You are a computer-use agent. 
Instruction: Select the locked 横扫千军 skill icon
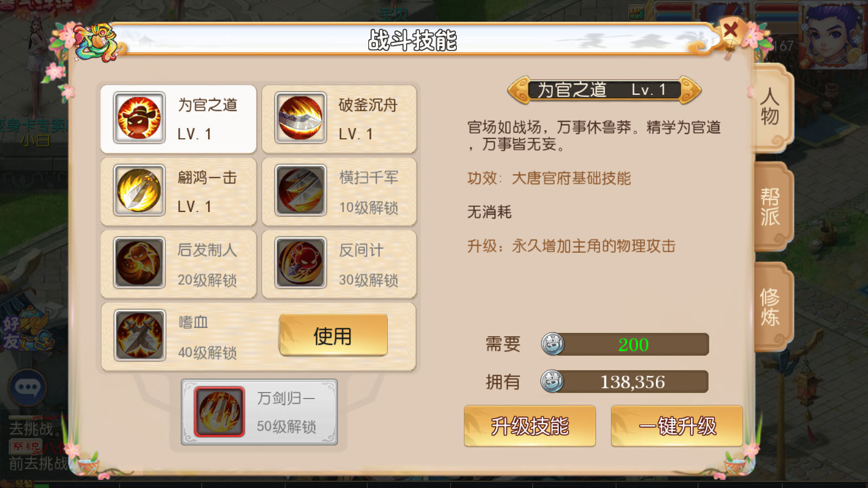[x=301, y=190]
